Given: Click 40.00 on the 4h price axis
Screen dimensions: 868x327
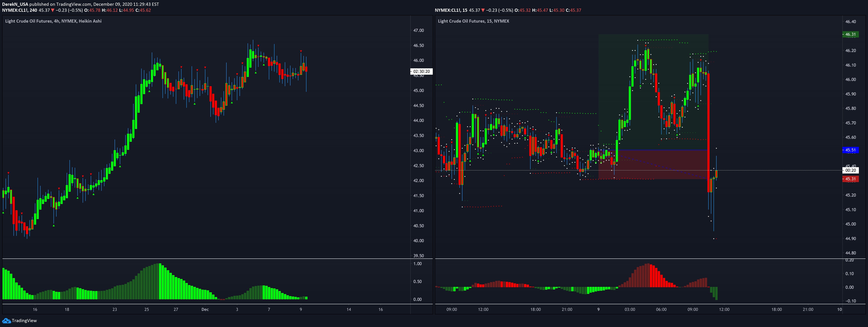Looking at the screenshot, I should coord(419,241).
